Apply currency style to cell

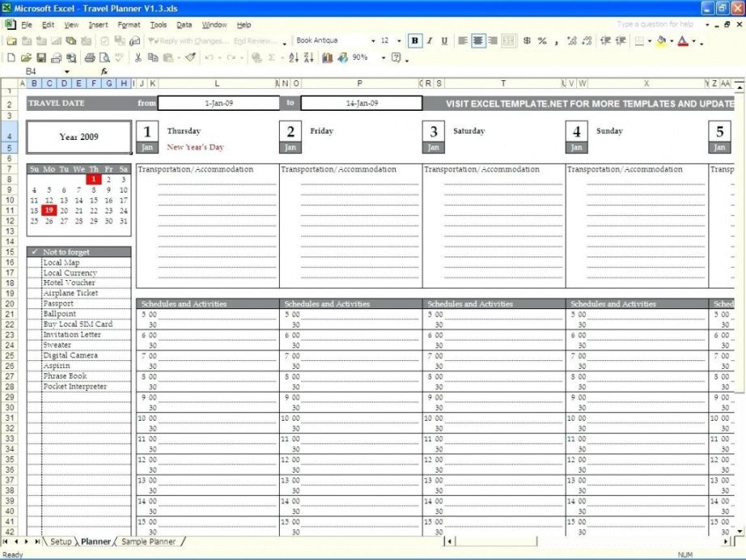click(x=527, y=41)
